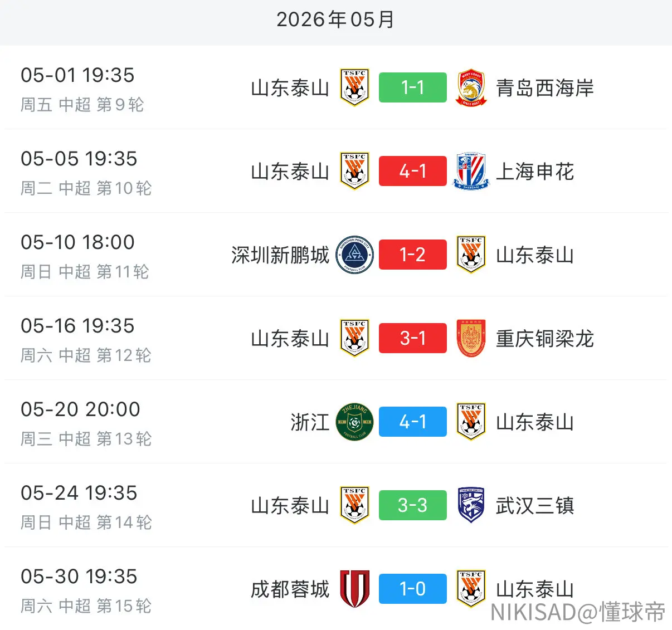This screenshot has width=672, height=630.
Task: Click team name 青岛西海岸
Action: [545, 88]
